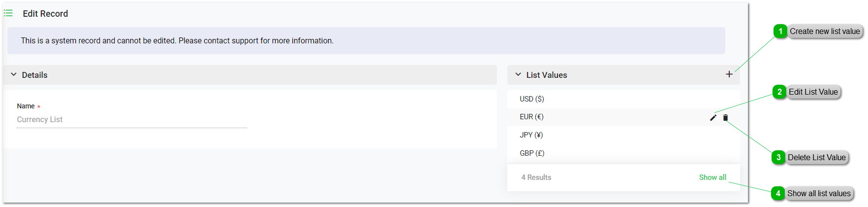Viewport: 868px width, 207px height.
Task: Select the GBP (£) list value
Action: pos(532,153)
